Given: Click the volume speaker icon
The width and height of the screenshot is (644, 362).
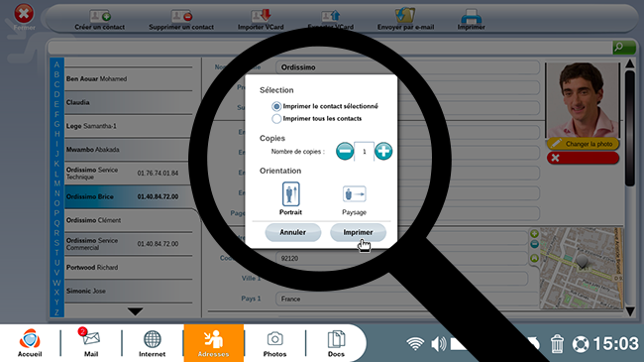Looking at the screenshot, I should [439, 344].
